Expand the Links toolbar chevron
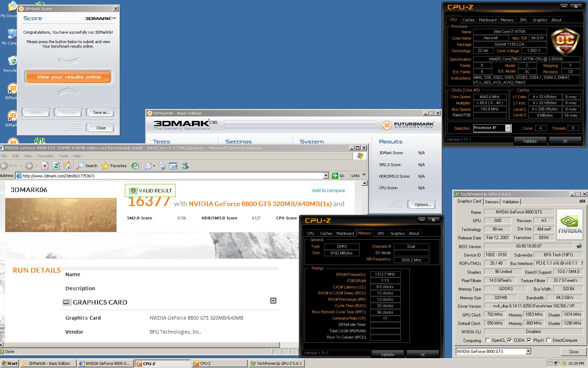The image size is (588, 368). pyautogui.click(x=364, y=175)
